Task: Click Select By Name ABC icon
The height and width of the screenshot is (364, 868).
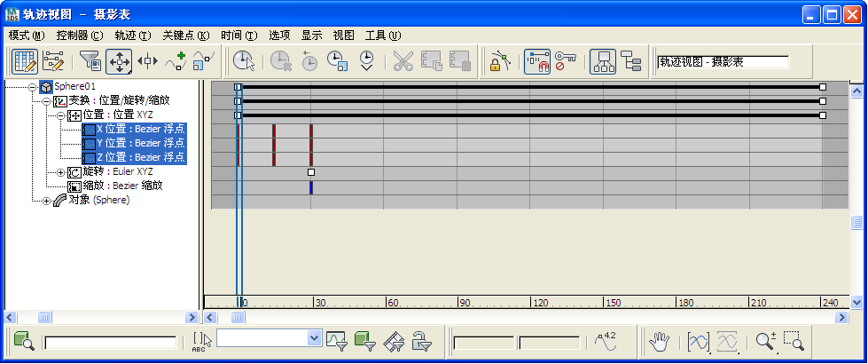Action: coord(202,341)
